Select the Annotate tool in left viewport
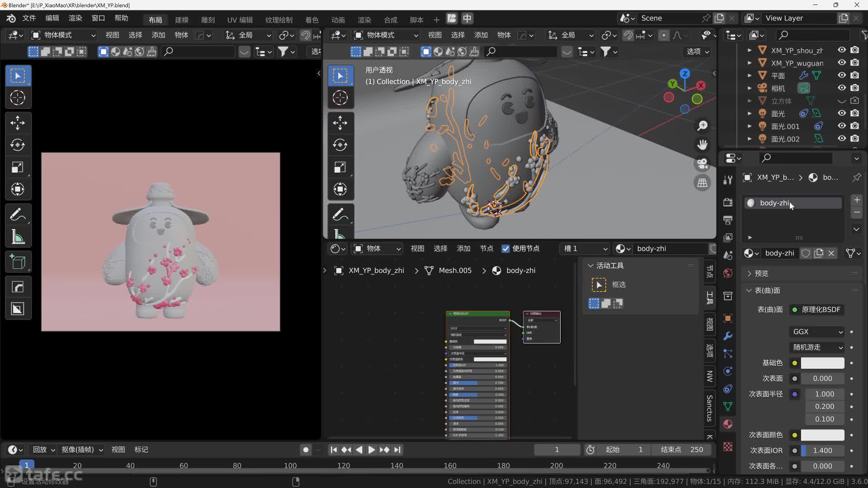Viewport: 868px width, 488px height. (18, 214)
